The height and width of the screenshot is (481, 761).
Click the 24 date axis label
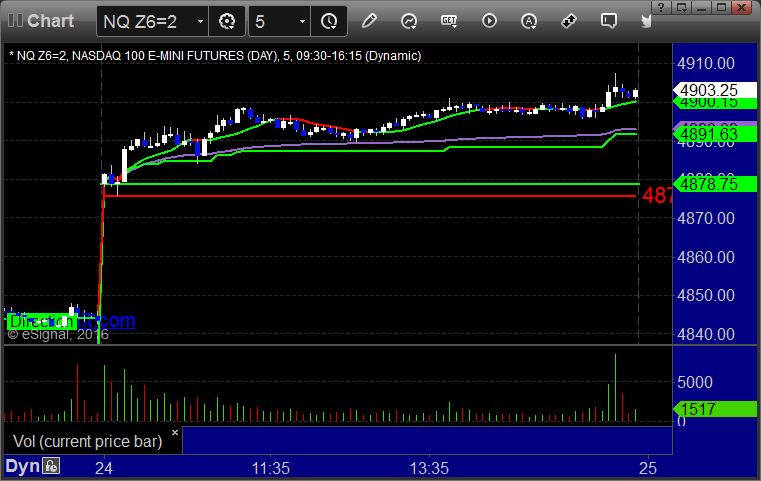tap(104, 468)
